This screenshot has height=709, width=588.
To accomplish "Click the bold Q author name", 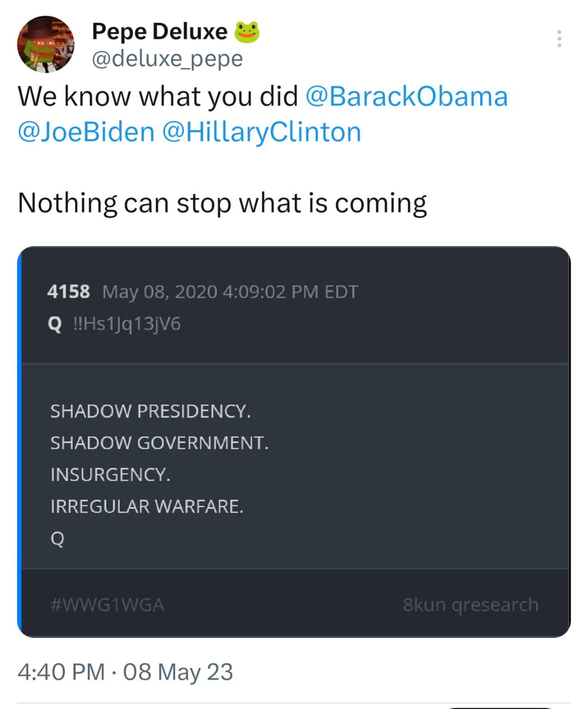I will [x=55, y=324].
